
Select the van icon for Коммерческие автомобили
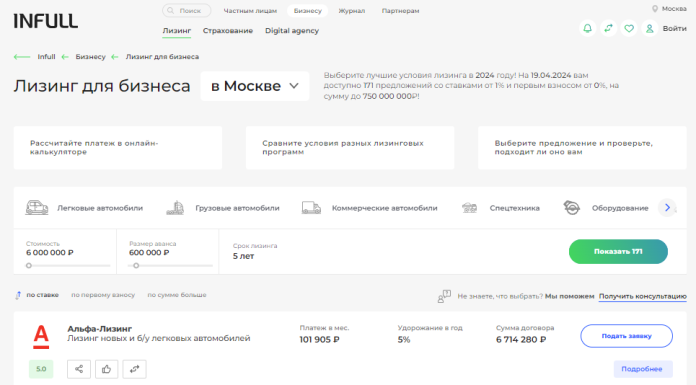pos(311,208)
